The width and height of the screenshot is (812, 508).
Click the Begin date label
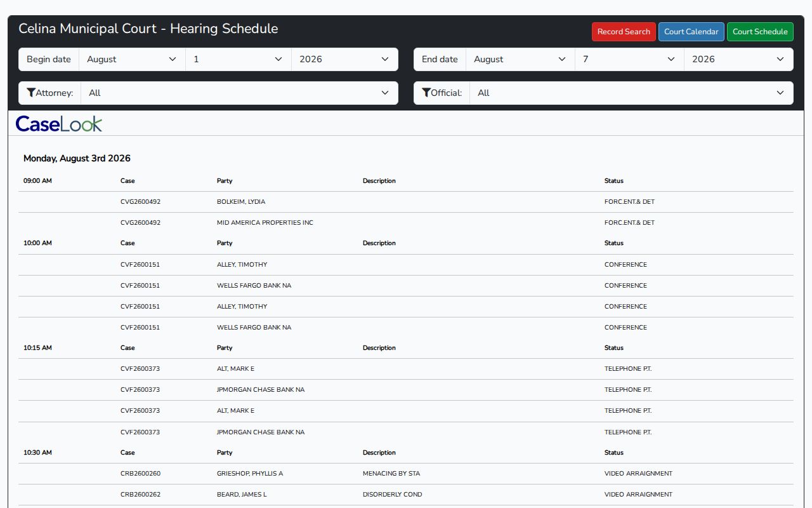point(49,59)
